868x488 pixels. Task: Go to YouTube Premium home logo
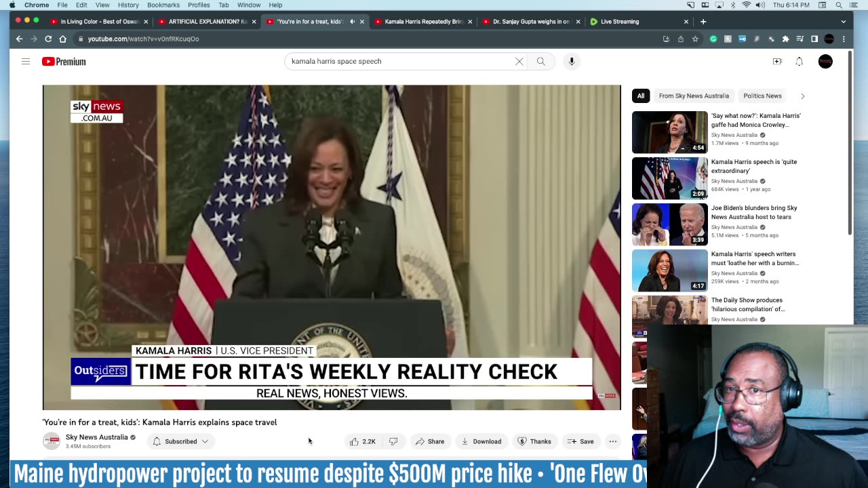(x=64, y=62)
